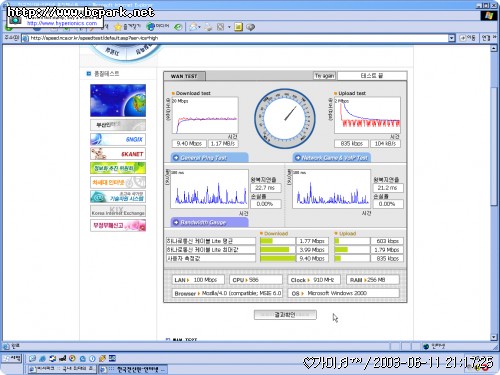
Task: Click the page scrollbar down arrow
Action: point(494,337)
